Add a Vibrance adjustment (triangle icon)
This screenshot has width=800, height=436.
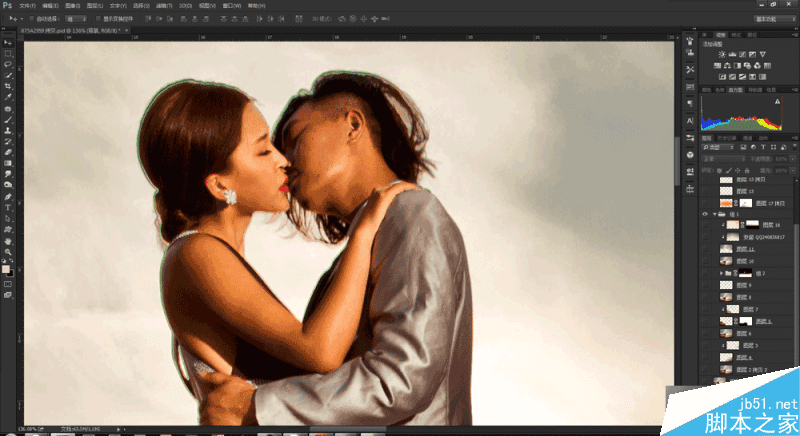pos(763,54)
